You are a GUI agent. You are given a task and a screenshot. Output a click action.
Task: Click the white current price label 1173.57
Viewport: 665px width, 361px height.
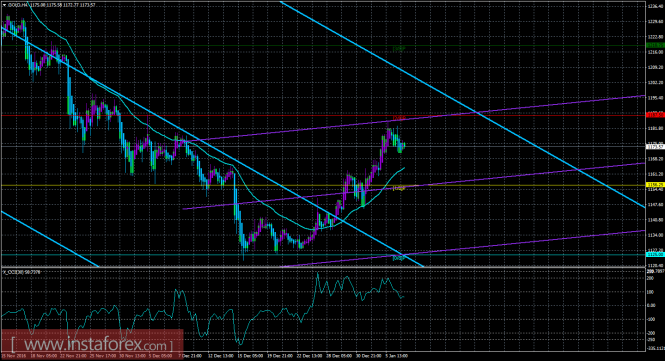(655, 147)
